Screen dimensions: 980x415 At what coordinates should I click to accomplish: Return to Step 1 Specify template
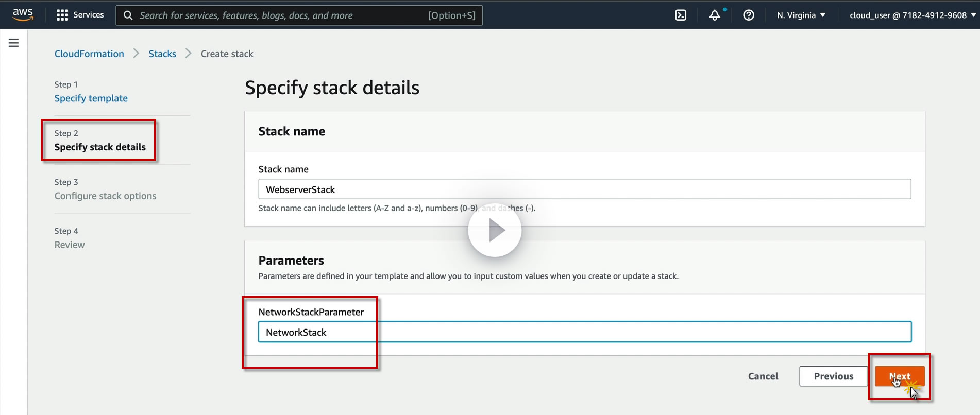click(91, 98)
